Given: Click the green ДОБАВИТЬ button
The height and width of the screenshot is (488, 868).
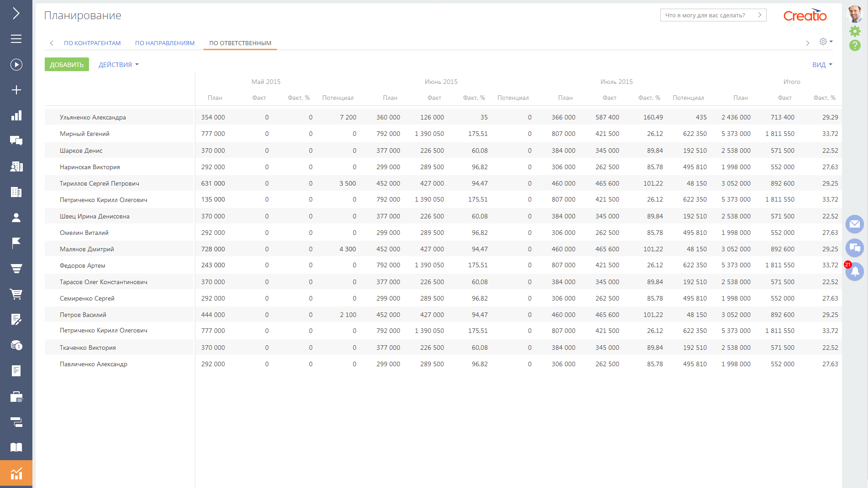Looking at the screenshot, I should coord(67,64).
